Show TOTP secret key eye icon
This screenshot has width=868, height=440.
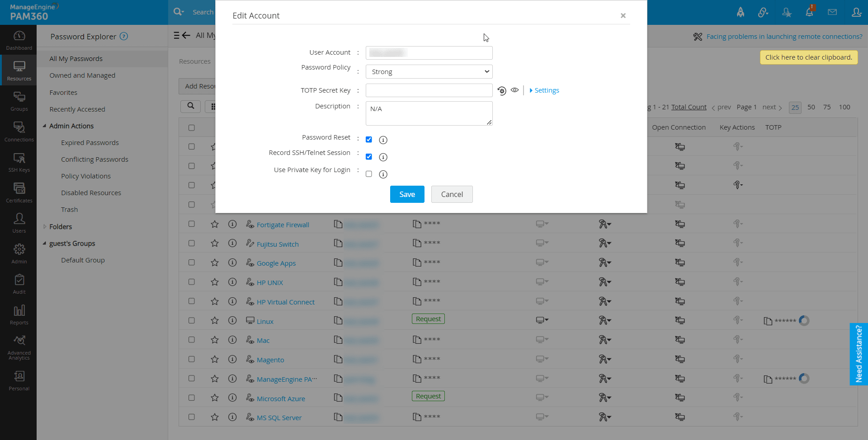coord(515,90)
